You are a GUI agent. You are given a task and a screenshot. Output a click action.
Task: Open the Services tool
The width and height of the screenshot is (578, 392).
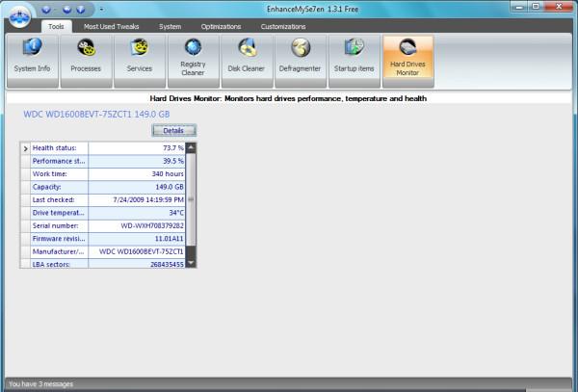click(x=140, y=59)
